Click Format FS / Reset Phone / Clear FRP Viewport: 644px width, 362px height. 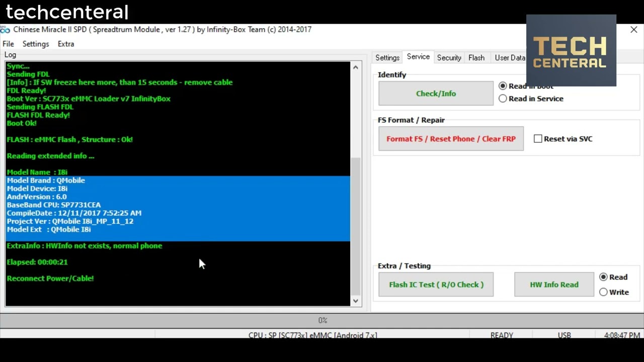click(x=451, y=139)
